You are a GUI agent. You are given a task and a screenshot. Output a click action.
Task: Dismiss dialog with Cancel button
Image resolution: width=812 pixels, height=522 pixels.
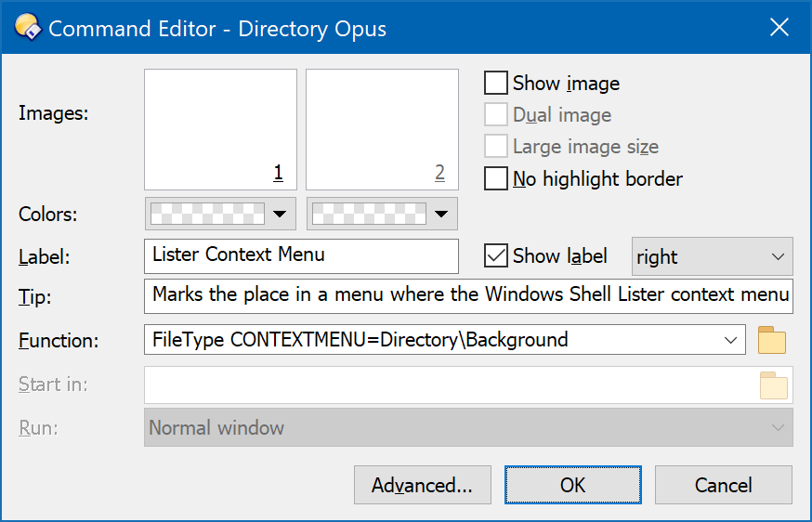[724, 485]
